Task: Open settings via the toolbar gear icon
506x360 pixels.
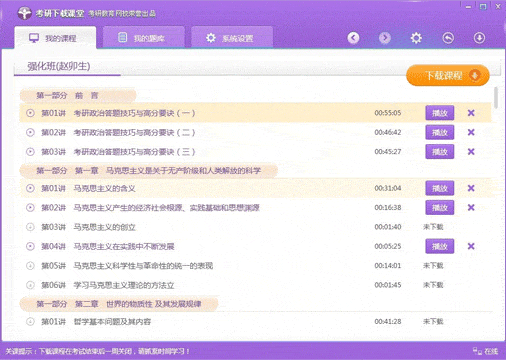Action: click(x=416, y=38)
